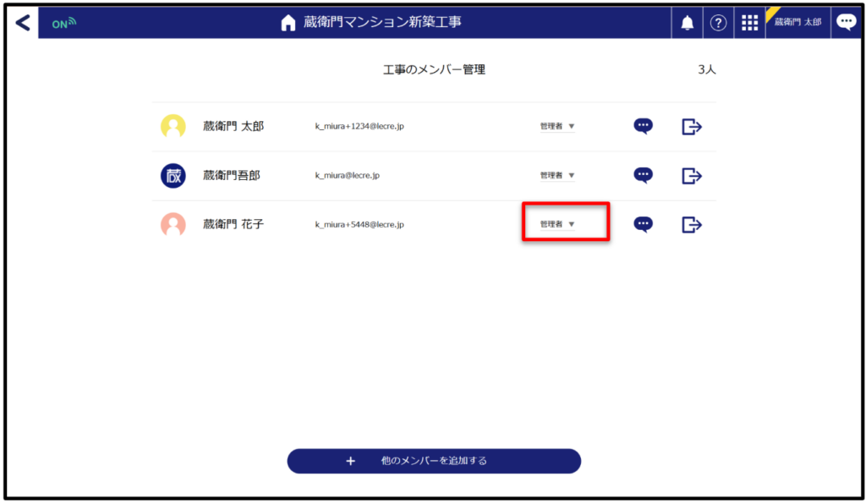Open notifications bell
This screenshot has height=504, width=866.
[x=687, y=23]
